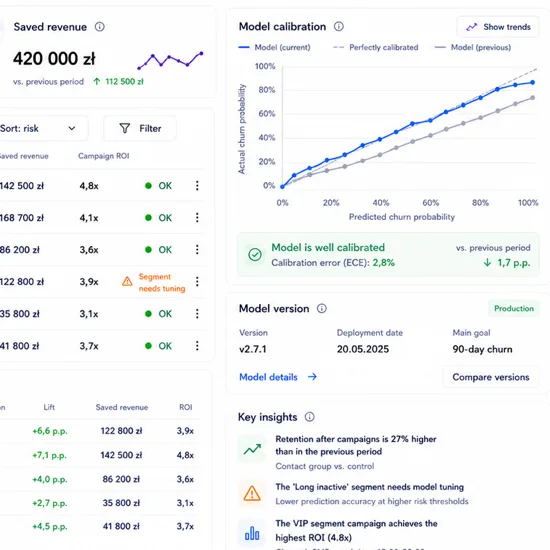Open row menu for 35 800 zł

(x=197, y=314)
